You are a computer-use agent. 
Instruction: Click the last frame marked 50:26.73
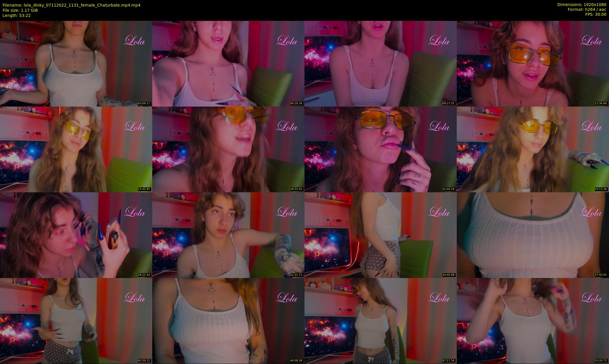coord(533,321)
